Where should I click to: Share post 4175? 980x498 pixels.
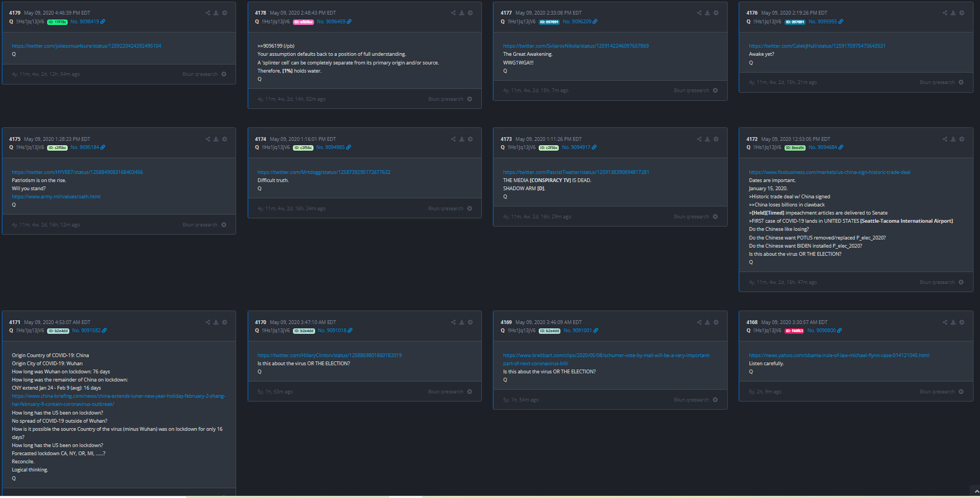pyautogui.click(x=207, y=139)
